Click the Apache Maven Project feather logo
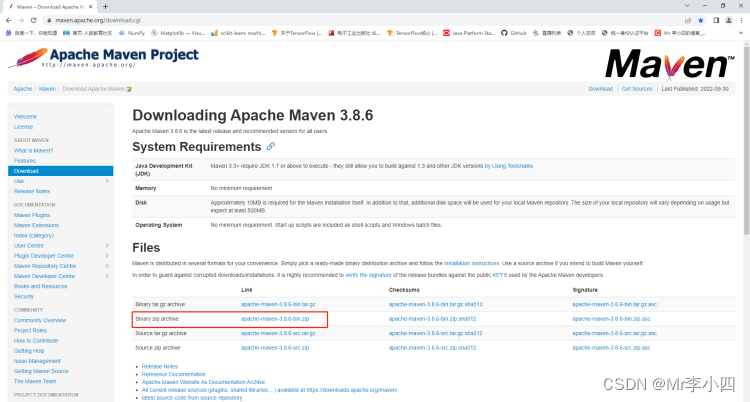 (x=103, y=58)
